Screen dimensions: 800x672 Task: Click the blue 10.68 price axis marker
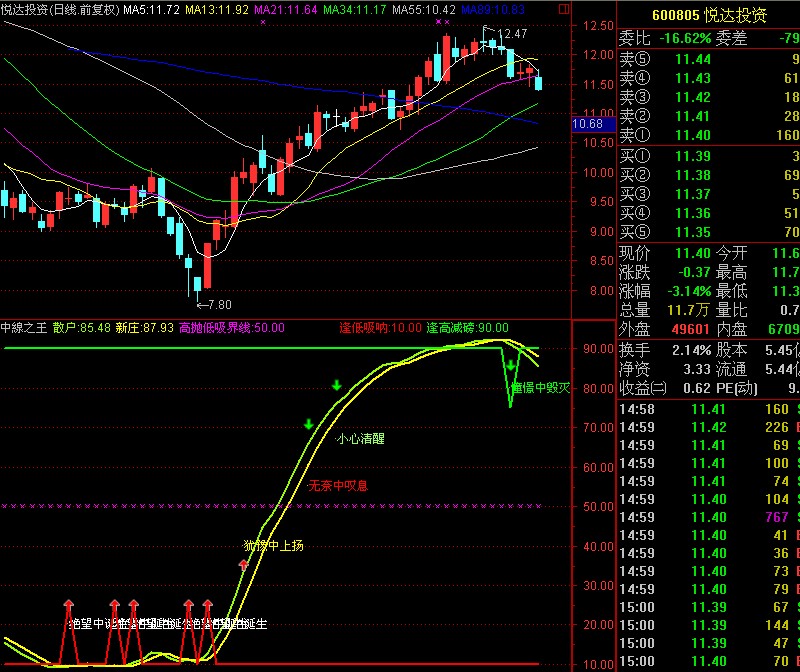(587, 123)
